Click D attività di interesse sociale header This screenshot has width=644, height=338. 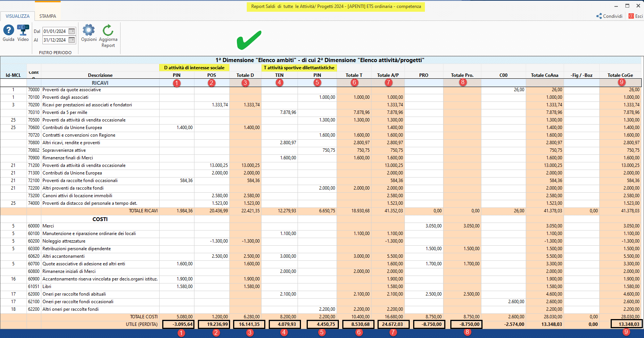[x=194, y=68]
